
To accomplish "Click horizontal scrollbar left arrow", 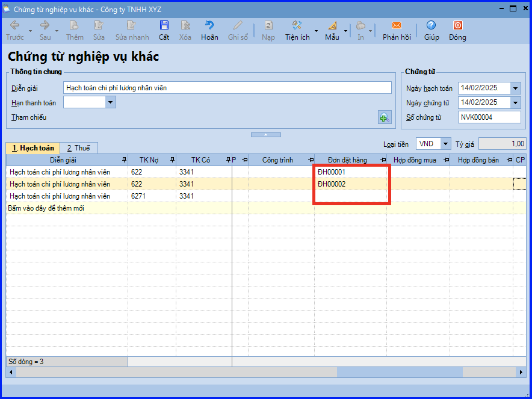I will coord(11,373).
